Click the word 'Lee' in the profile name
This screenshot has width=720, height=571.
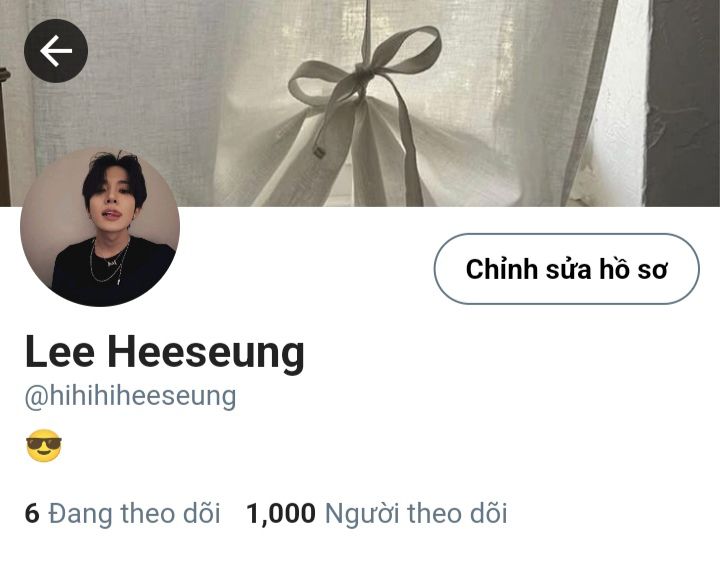tap(60, 352)
